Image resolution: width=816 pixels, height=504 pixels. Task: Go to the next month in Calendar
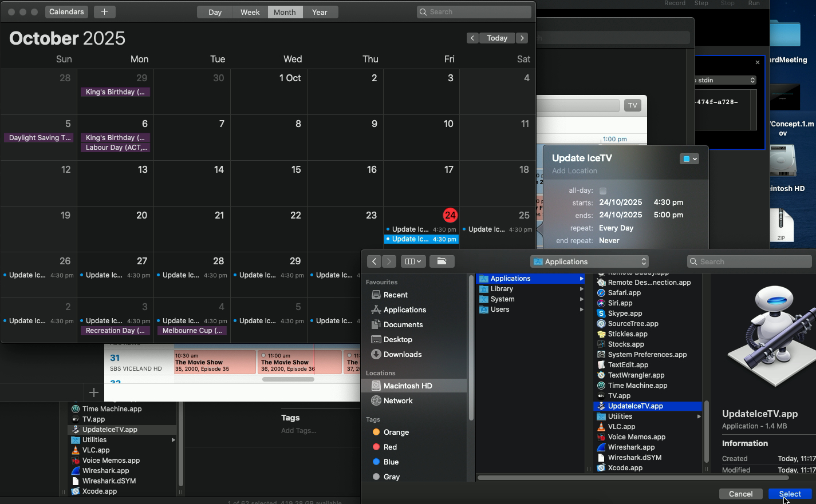tap(522, 38)
